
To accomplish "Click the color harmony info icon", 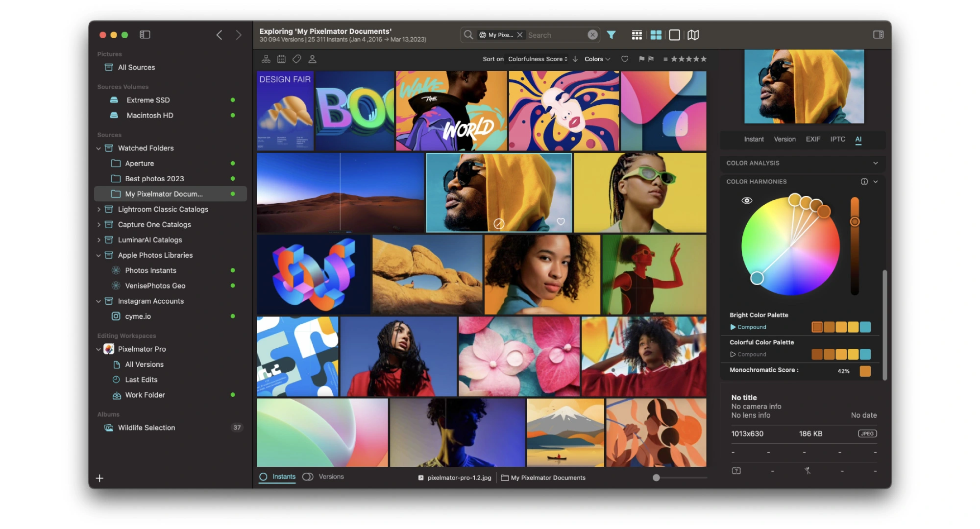I will click(x=863, y=181).
